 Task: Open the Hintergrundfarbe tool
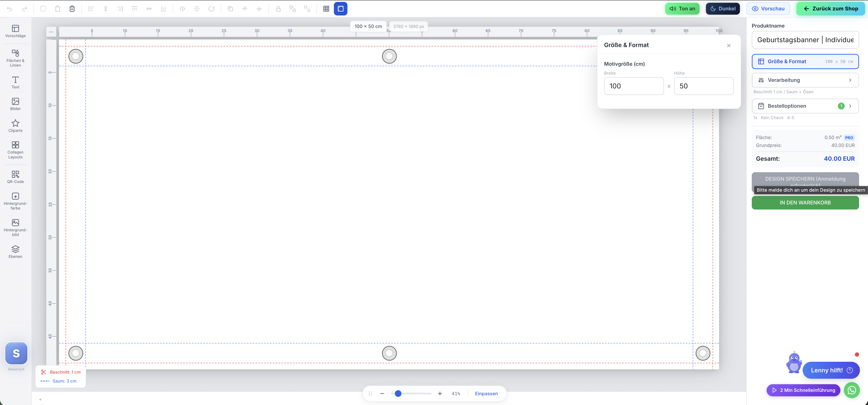click(x=15, y=201)
